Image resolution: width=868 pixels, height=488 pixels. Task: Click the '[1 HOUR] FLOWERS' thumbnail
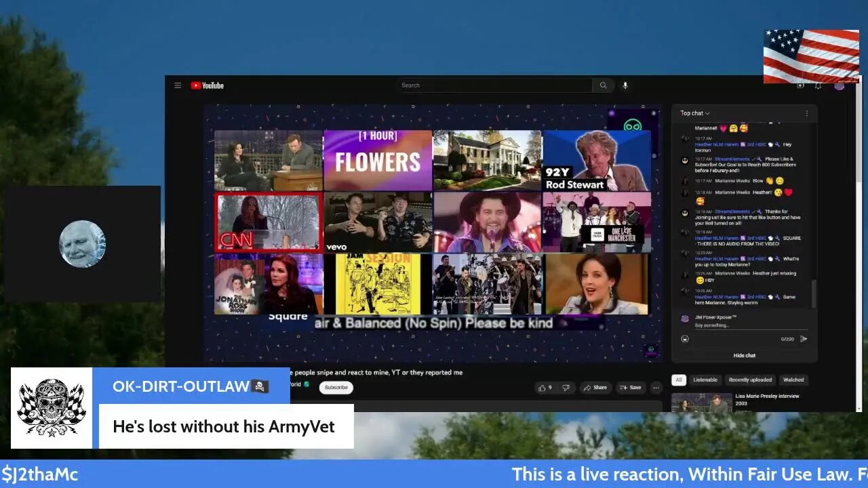click(x=378, y=160)
